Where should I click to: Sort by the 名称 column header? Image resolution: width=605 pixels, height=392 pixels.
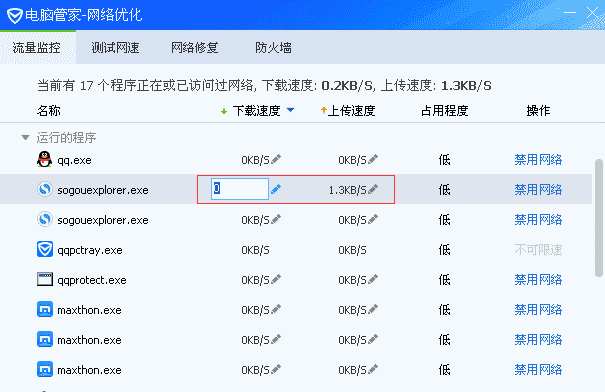49,111
